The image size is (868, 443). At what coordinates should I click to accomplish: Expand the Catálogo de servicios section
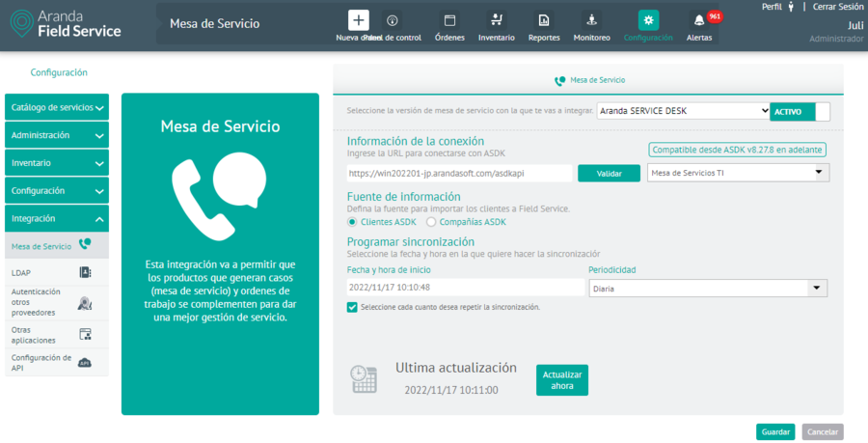[57, 107]
